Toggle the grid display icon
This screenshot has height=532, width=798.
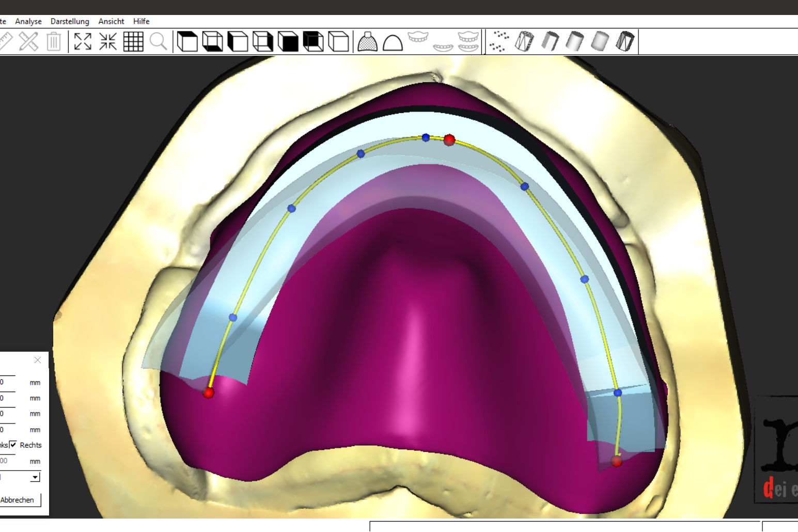click(x=133, y=41)
